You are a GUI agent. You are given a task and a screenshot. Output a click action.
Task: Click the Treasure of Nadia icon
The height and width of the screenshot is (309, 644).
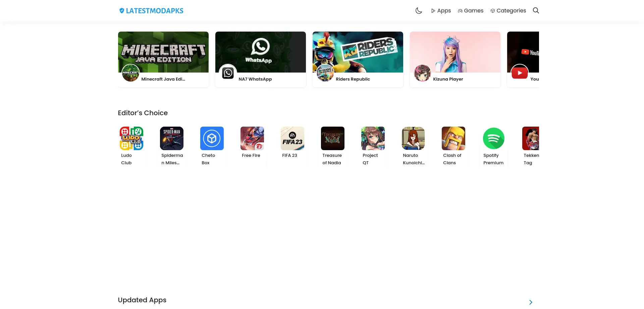click(x=333, y=138)
